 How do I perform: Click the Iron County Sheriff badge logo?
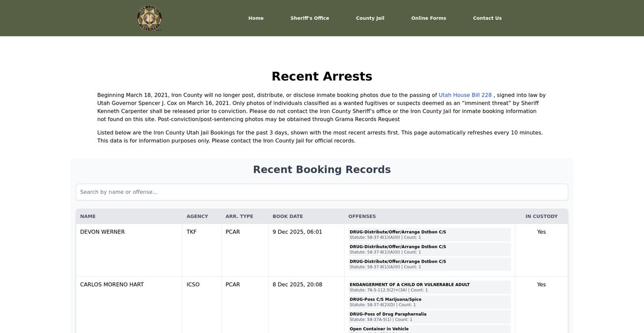pos(149,18)
